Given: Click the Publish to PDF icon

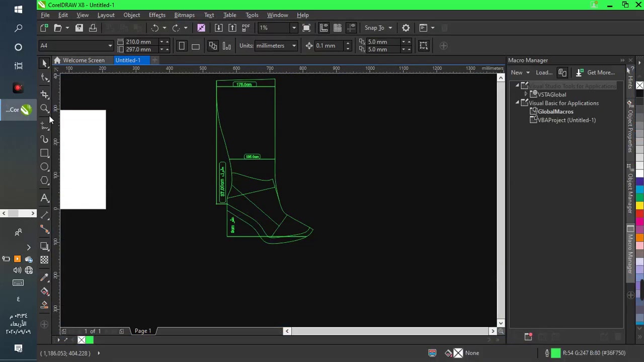Looking at the screenshot, I should point(246,28).
